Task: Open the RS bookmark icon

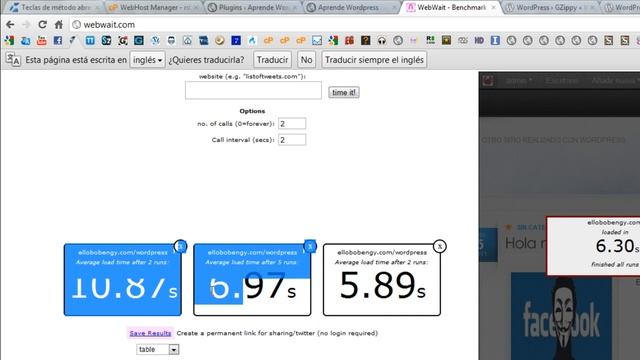Action: [x=430, y=40]
